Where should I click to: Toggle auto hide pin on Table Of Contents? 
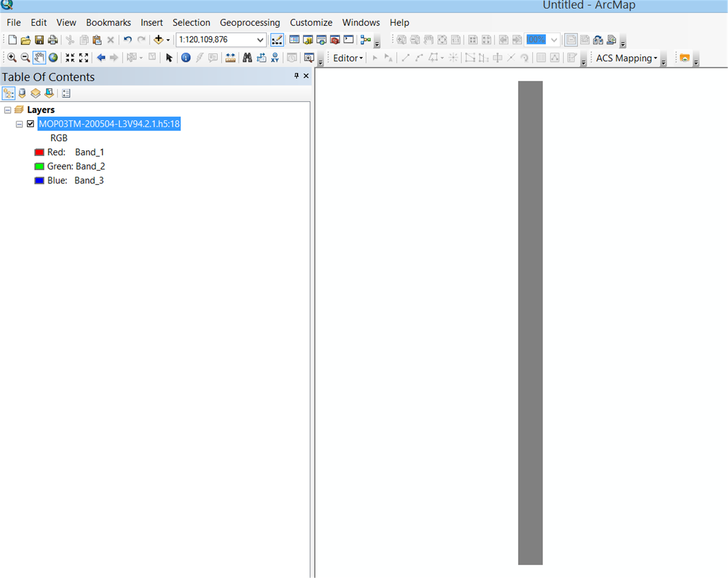point(296,76)
